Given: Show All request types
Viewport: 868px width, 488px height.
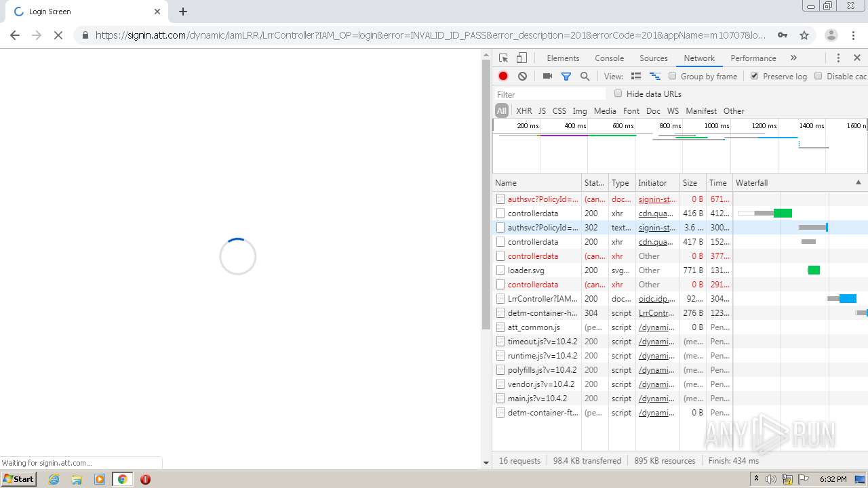Looking at the screenshot, I should 502,111.
